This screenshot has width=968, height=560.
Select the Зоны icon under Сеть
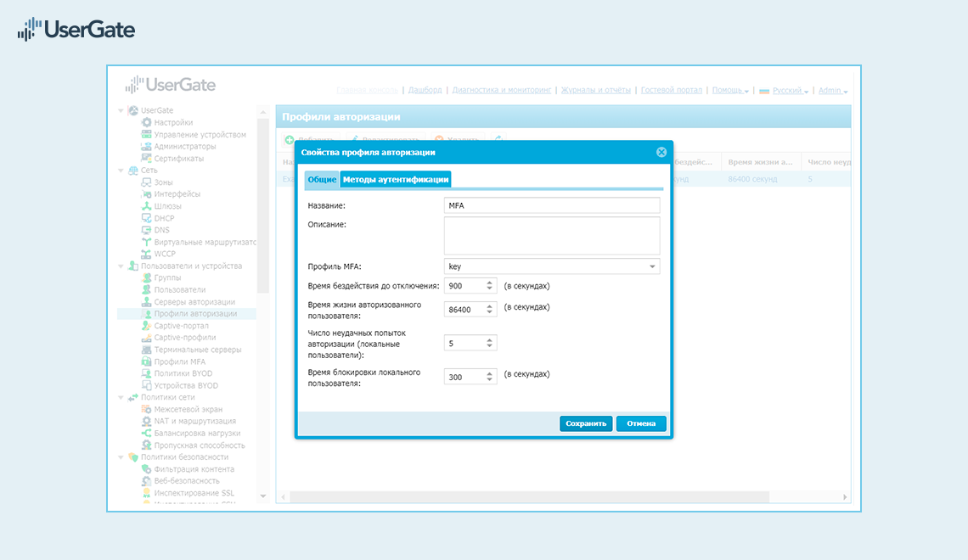pos(146,182)
